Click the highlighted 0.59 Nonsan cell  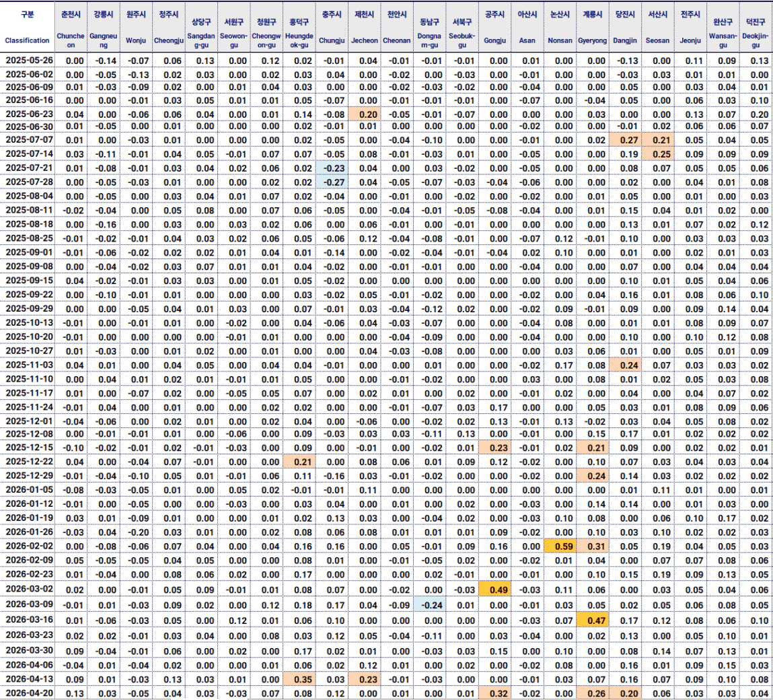pyautogui.click(x=560, y=547)
